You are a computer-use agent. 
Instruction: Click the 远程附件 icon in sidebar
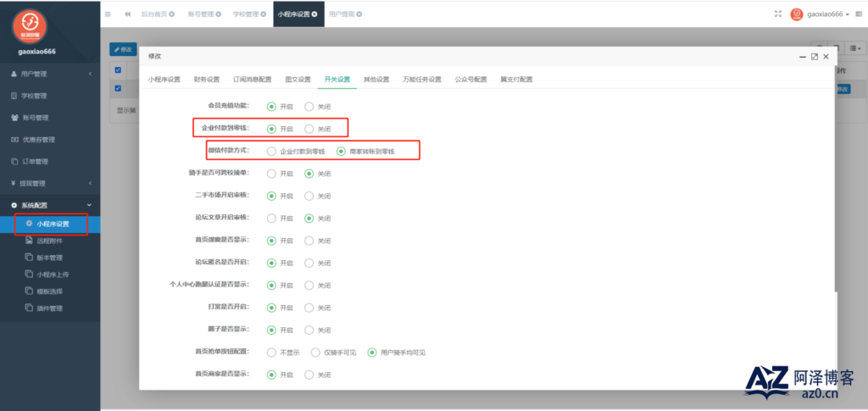coord(29,242)
